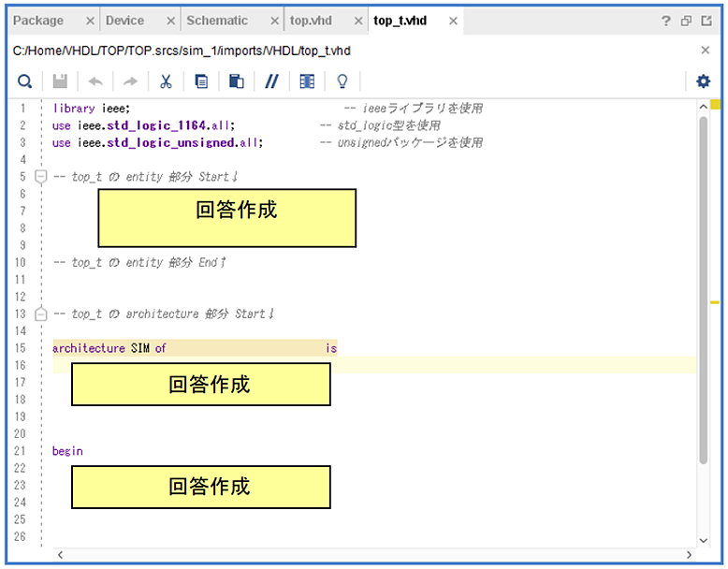Close the file path bar
The image size is (728, 569).
tap(706, 51)
